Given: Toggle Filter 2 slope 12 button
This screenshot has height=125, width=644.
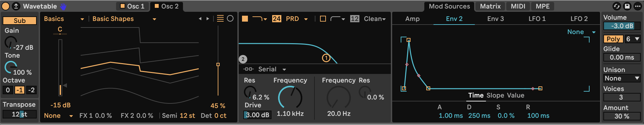Looking at the screenshot, I should point(354,19).
